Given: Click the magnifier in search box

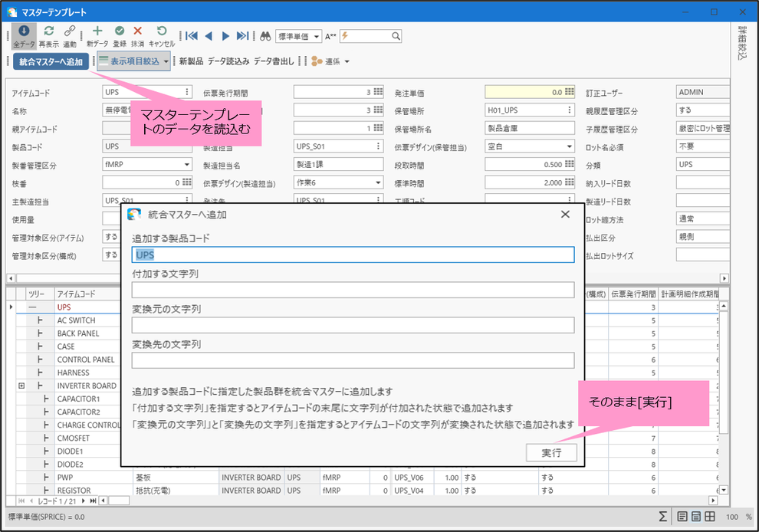Looking at the screenshot, I should [x=396, y=36].
